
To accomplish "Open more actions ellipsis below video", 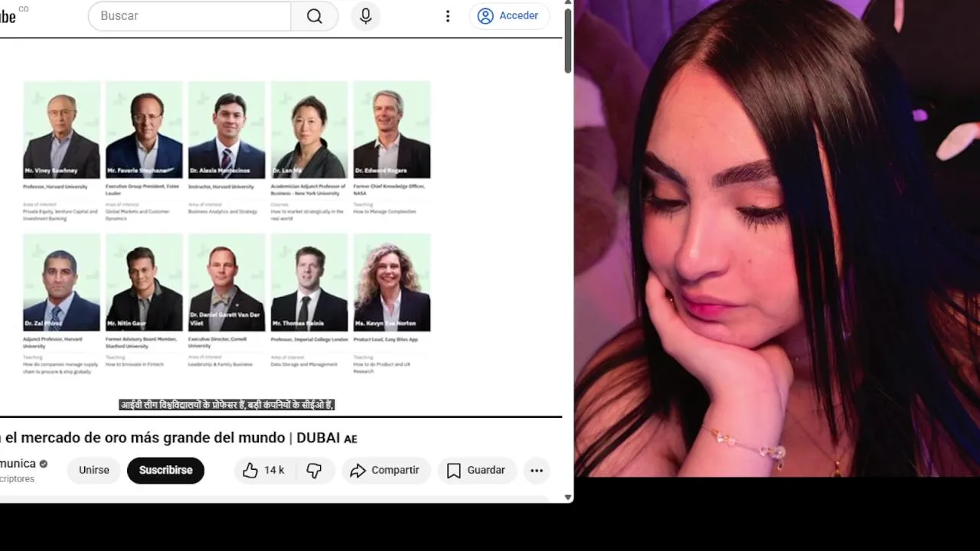I will [x=537, y=471].
